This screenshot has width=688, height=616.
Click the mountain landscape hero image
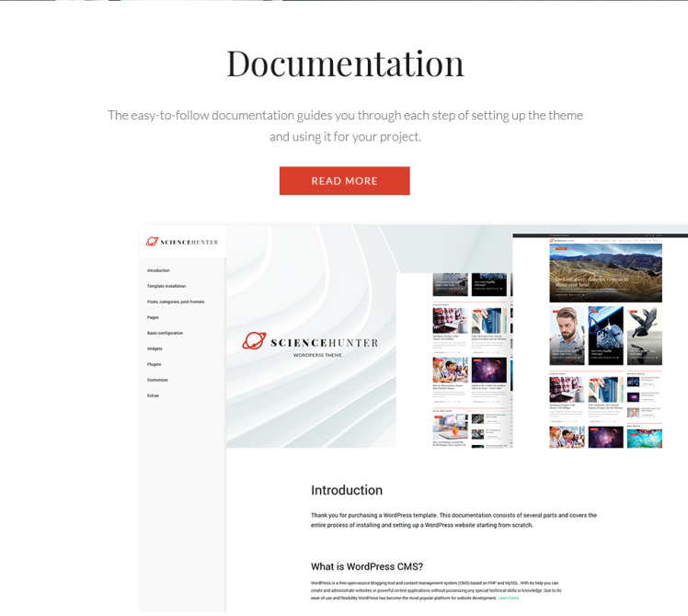click(x=605, y=272)
